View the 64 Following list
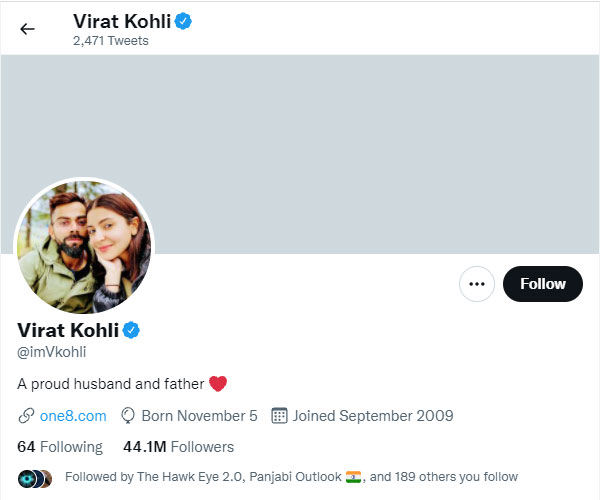 pos(60,446)
